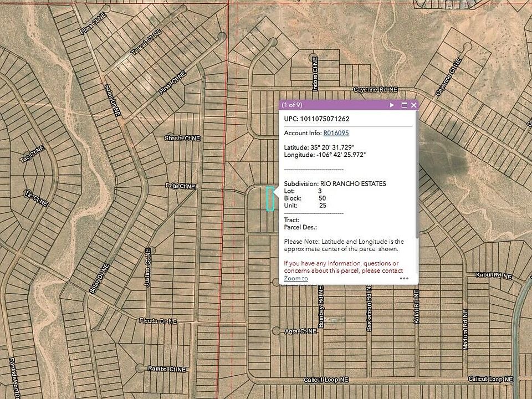The image size is (532, 399).
Task: Click the Picuda Dr NE street label
Action: pyautogui.click(x=158, y=320)
